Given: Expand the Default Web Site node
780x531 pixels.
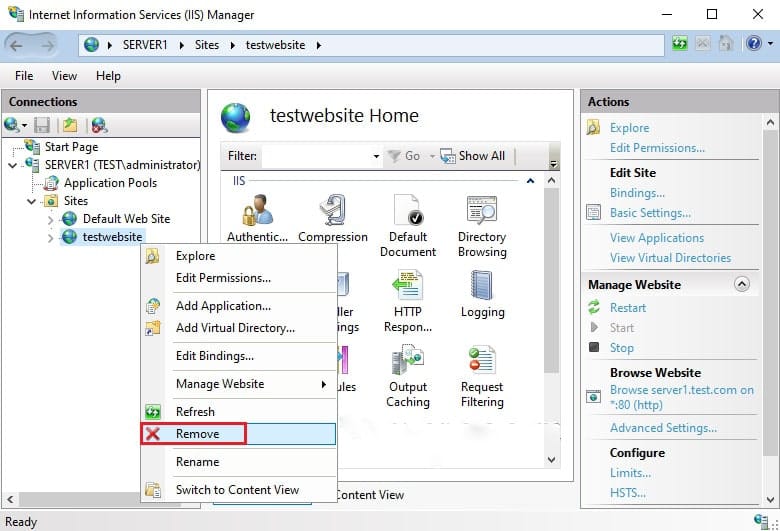Looking at the screenshot, I should click(x=50, y=219).
